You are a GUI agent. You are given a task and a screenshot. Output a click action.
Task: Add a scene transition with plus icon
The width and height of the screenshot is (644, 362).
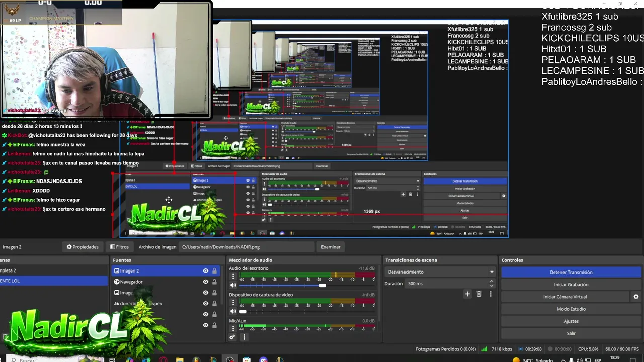(467, 294)
